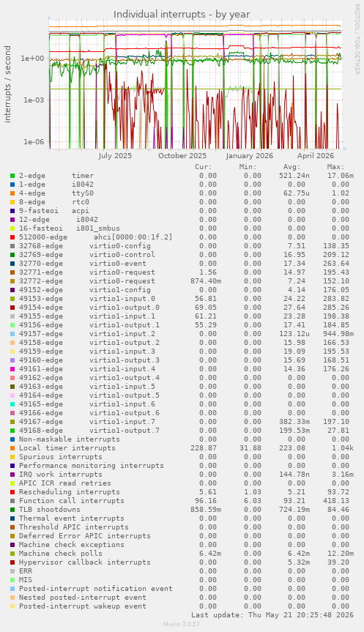Screen dimensions: 364x632
Task: Click the July 2025 x-axis label
Action: click(115, 155)
